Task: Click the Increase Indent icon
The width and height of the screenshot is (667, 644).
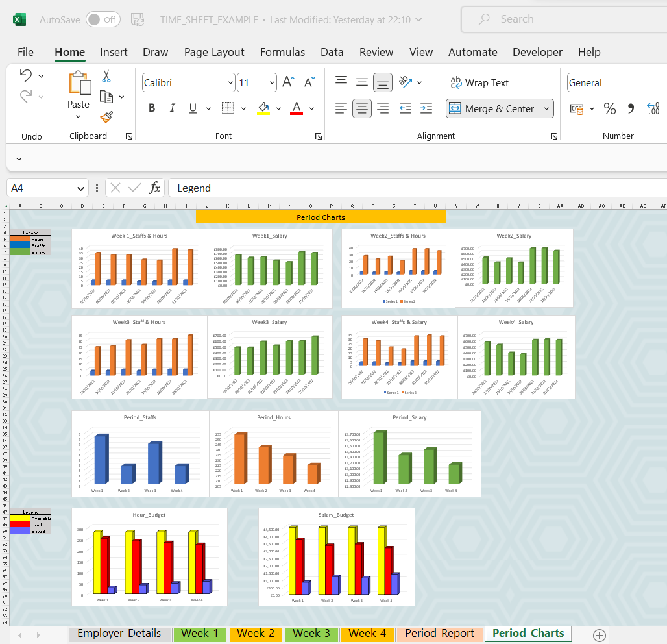Action: click(x=426, y=108)
